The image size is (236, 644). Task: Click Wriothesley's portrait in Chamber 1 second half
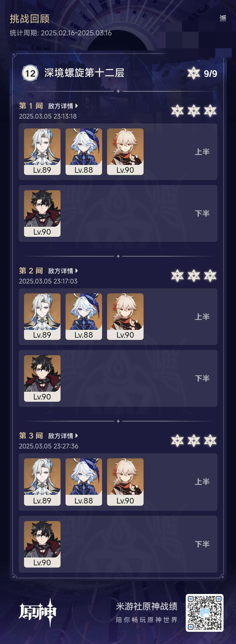[42, 213]
